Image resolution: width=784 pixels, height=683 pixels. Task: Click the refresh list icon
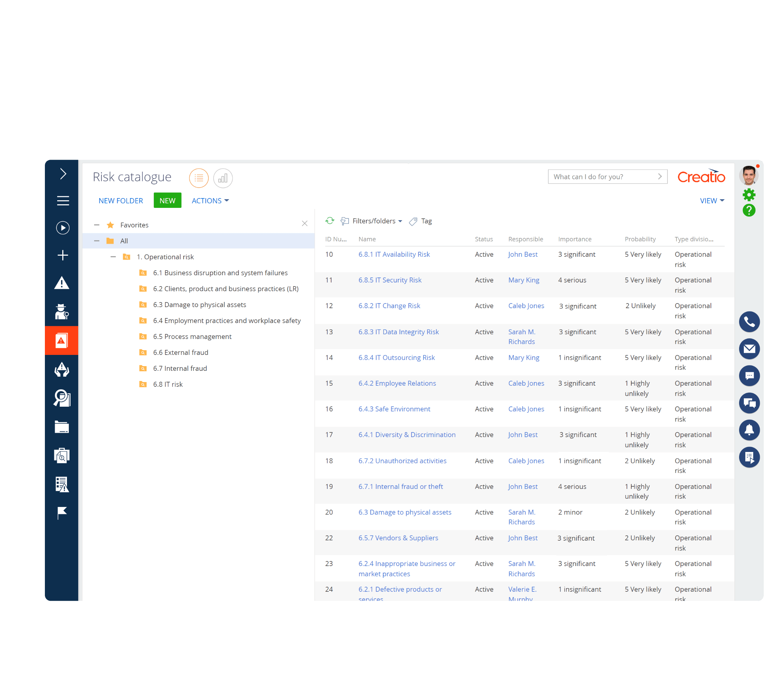tap(329, 221)
